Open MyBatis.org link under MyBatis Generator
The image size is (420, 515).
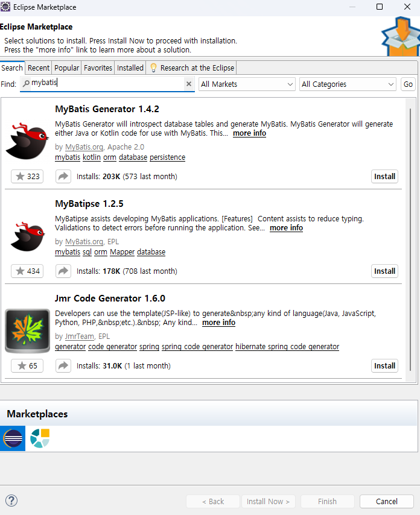(84, 147)
